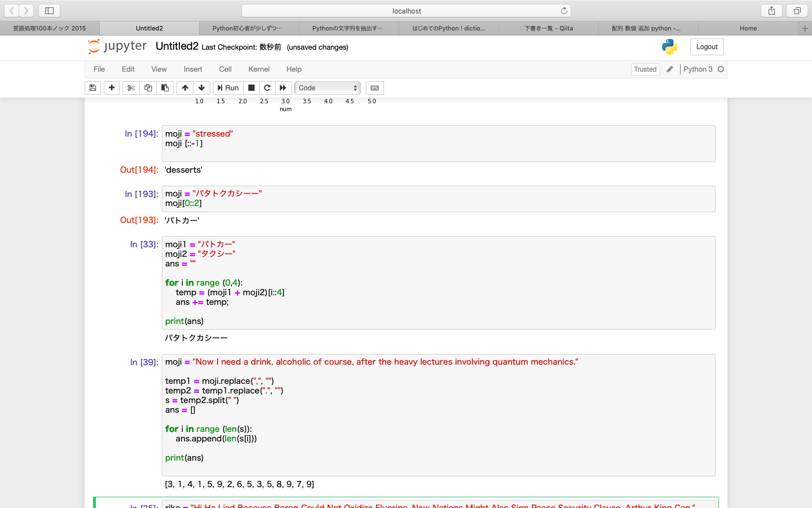This screenshot has height=508, width=812.
Task: Click the [3, 1, 4, 1, 5...] list output
Action: [240, 484]
